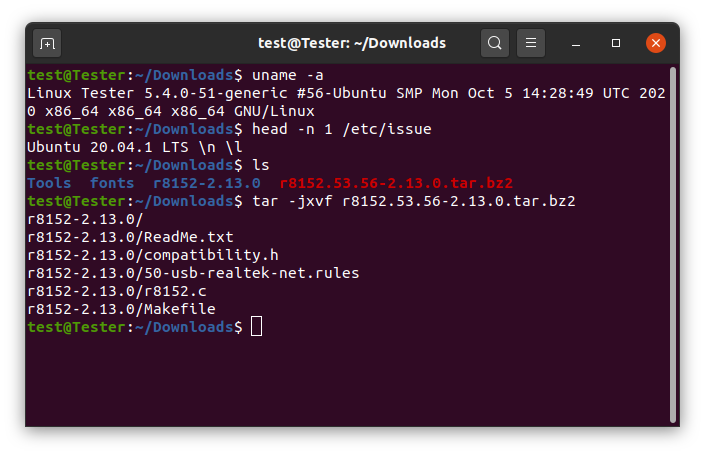705x455 pixels.
Task: Click the red r8152.53.56-2.13.0.tar.bz2 filename
Action: [x=396, y=183]
